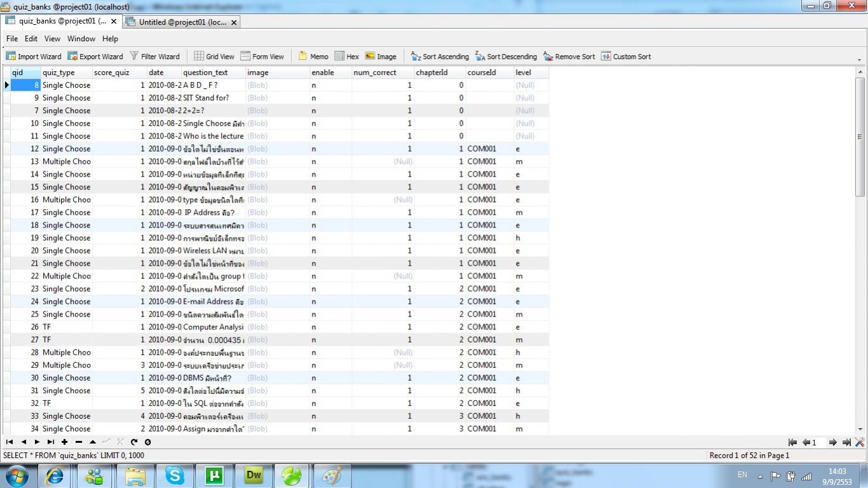Screen dimensions: 868x488
Task: Remove the current sort
Action: click(569, 57)
